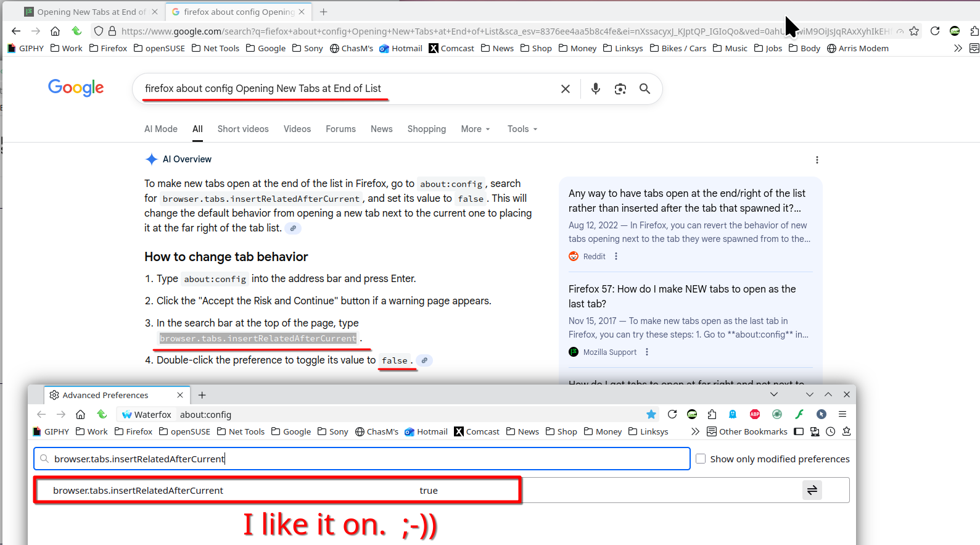This screenshot has height=545, width=980.
Task: Expand the More search filters dropdown
Action: pyautogui.click(x=475, y=129)
